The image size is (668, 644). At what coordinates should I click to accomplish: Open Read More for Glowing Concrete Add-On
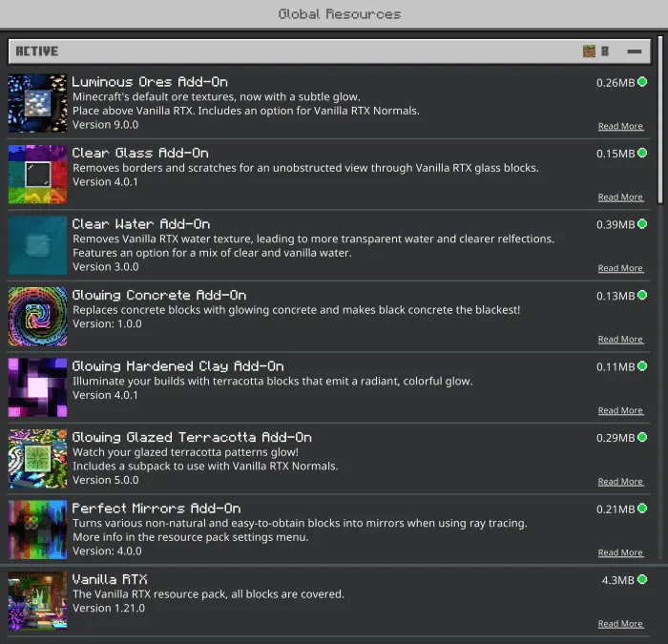[x=620, y=340]
